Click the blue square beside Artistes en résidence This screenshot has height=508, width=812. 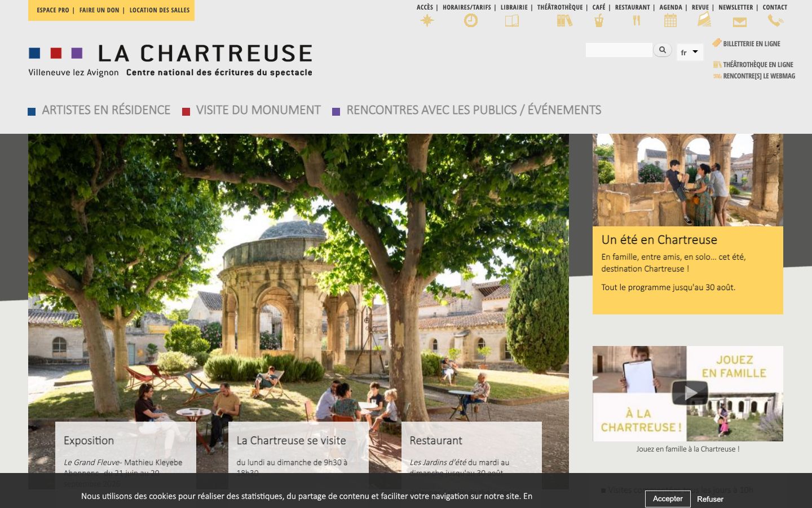pyautogui.click(x=32, y=112)
